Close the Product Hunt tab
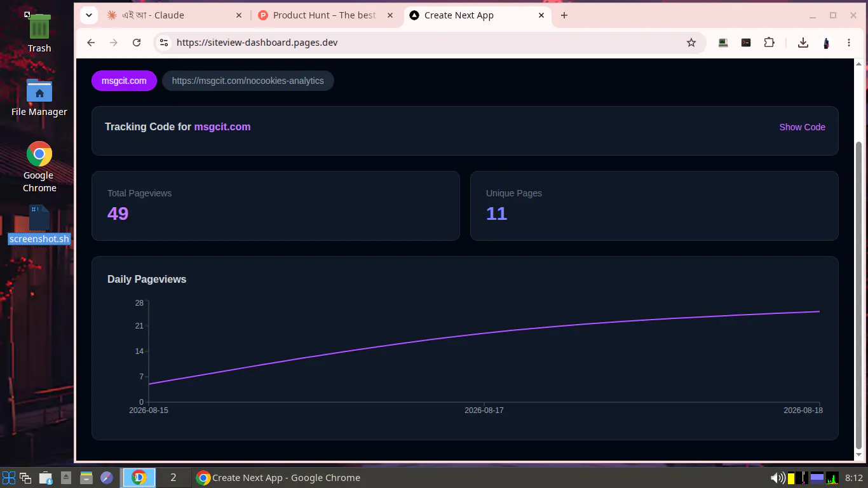The image size is (868, 488). 390,15
